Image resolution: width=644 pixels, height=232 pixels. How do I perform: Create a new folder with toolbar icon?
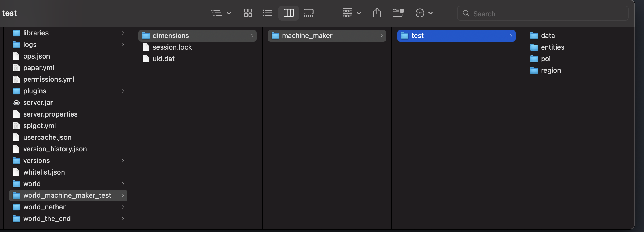pos(398,13)
